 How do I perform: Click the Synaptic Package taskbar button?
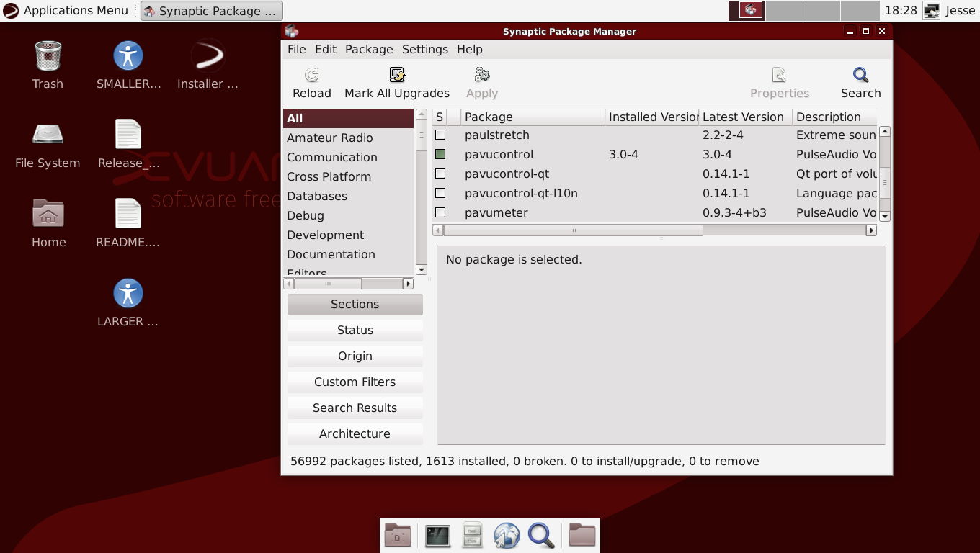211,11
